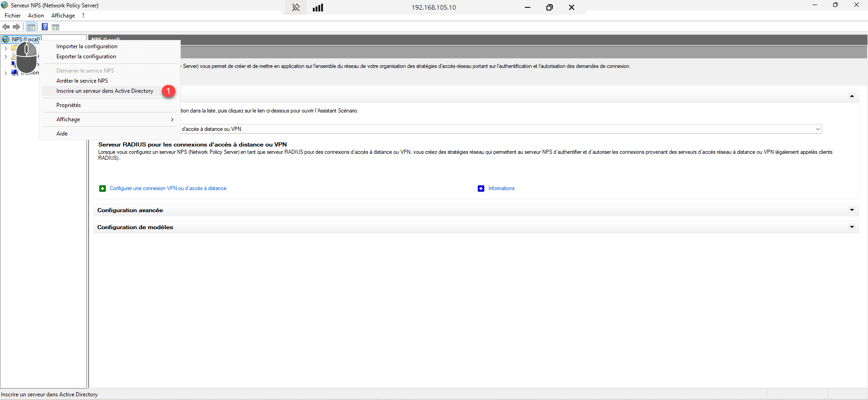The width and height of the screenshot is (868, 400).
Task: Click the Configurer une connexion VPN link
Action: point(168,188)
